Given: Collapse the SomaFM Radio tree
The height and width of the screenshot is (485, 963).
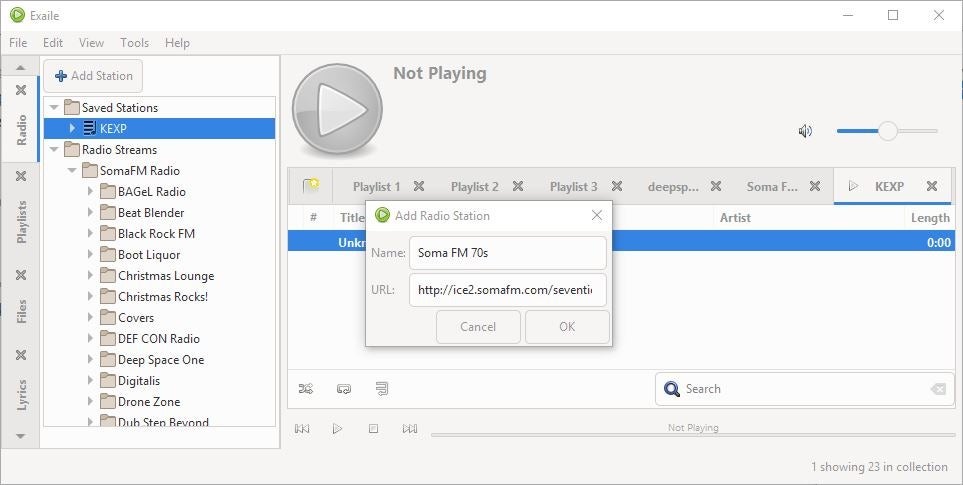Looking at the screenshot, I should pyautogui.click(x=72, y=171).
